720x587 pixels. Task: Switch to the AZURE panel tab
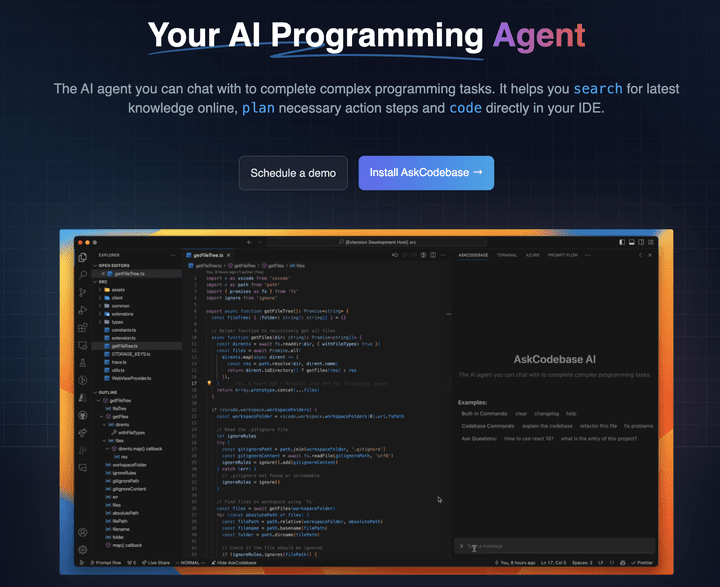(x=532, y=255)
